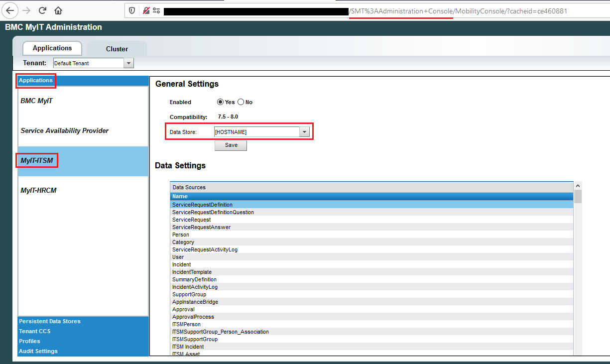Image resolution: width=610 pixels, height=364 pixels.
Task: Click the Name column header
Action: point(372,196)
